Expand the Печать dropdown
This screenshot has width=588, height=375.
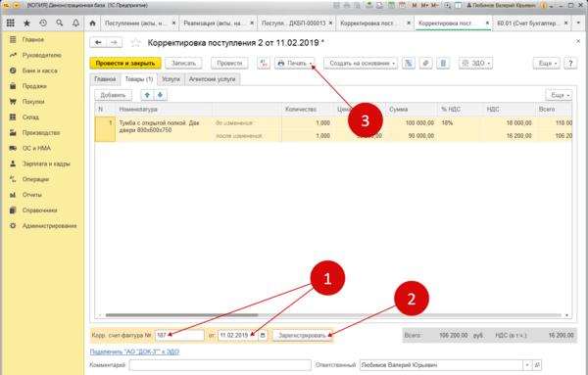(295, 63)
